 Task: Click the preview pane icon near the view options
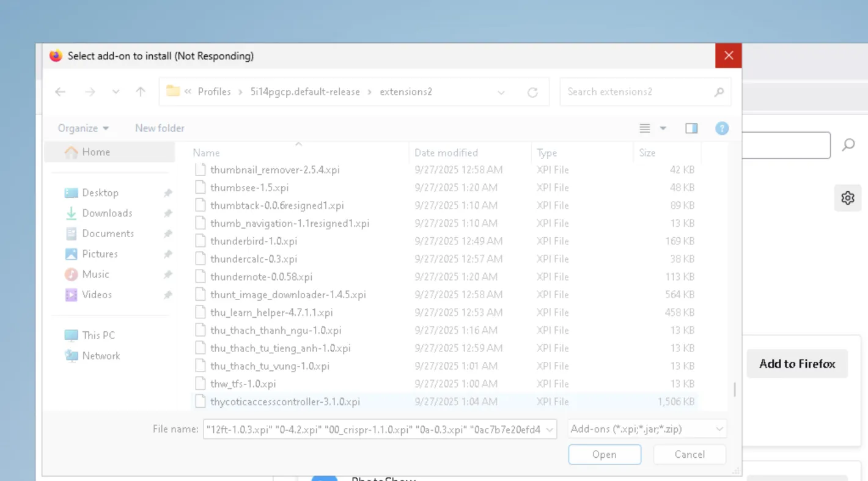(x=691, y=128)
